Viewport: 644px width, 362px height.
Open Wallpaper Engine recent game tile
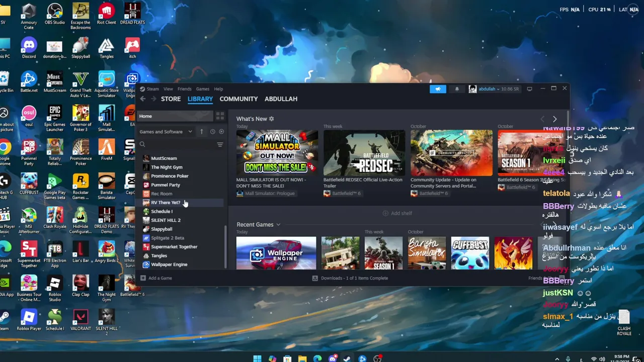click(276, 253)
